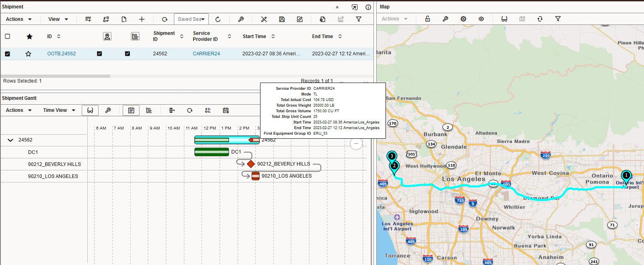Tick the select-all checkbox in table header
This screenshot has width=644, height=265.
click(7, 36)
